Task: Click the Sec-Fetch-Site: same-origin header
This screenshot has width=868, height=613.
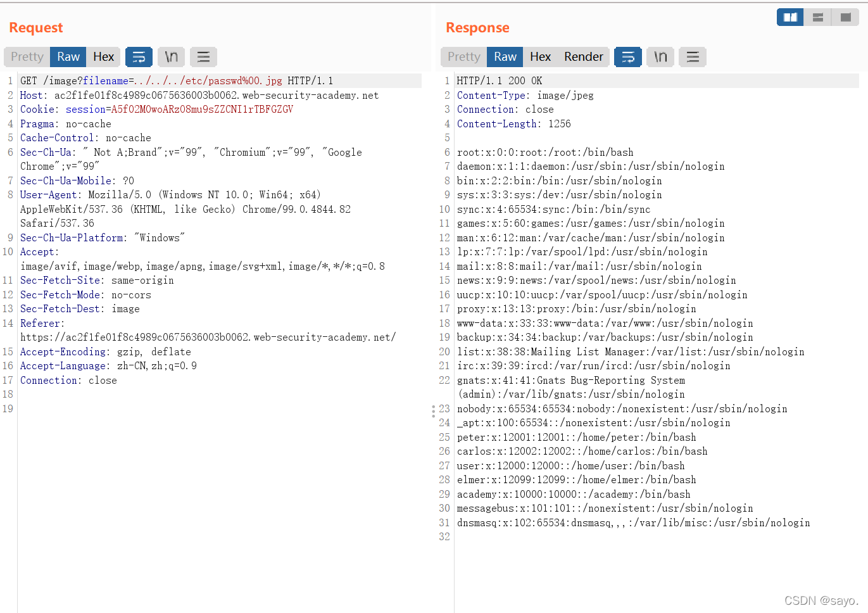Action: click(x=97, y=281)
